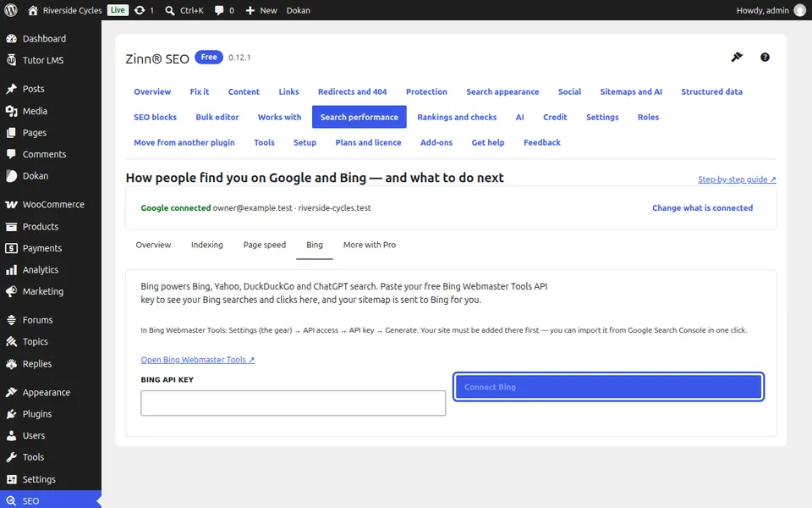Click the admin avatar icon
812x508 pixels.
click(800, 10)
